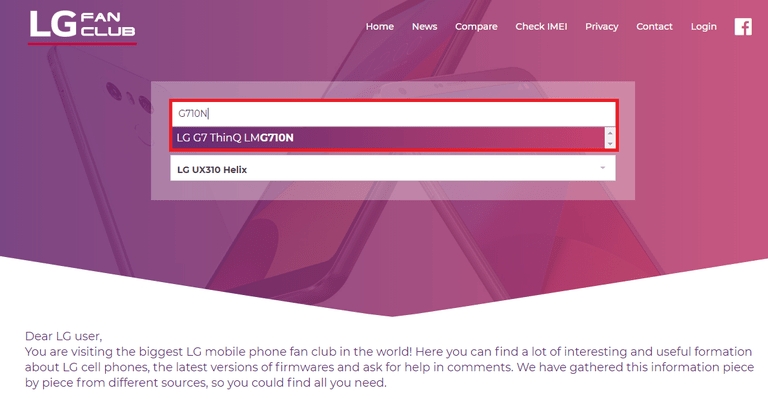Click the LG Fan Club logo

tap(82, 26)
